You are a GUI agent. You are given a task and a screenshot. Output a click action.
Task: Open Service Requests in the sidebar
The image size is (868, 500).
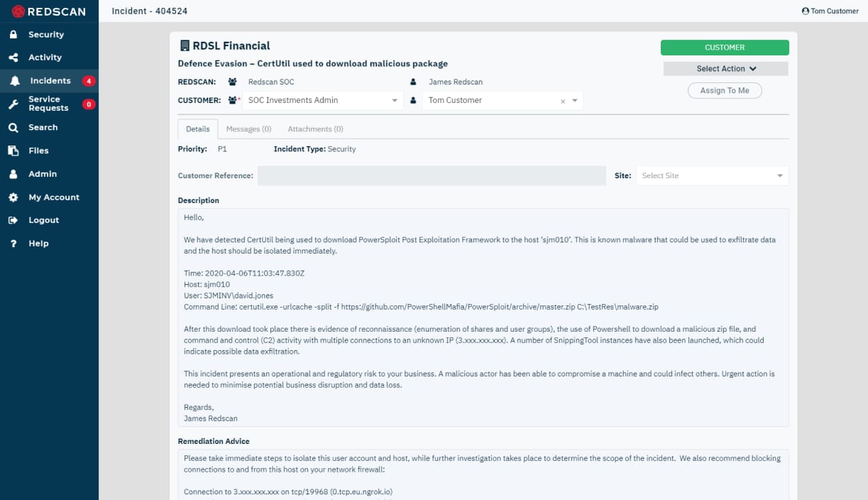[48, 104]
